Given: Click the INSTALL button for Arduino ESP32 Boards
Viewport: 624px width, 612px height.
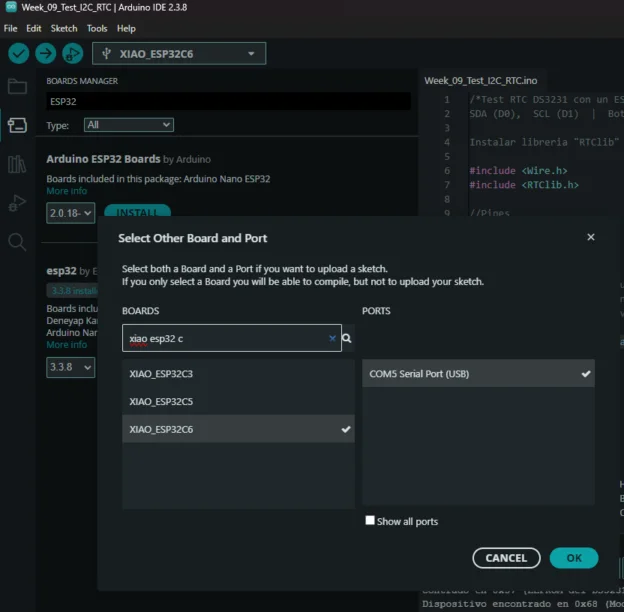Looking at the screenshot, I should [x=137, y=211].
